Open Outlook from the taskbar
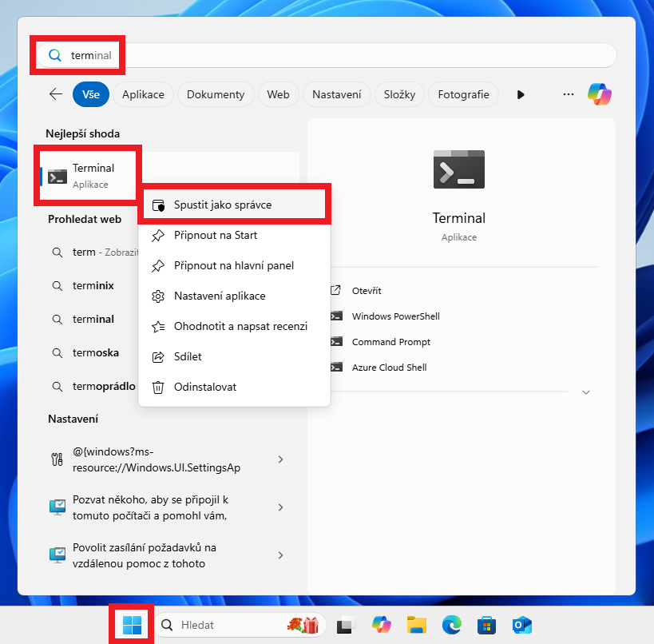Screen dimensions: 654x644 (x=522, y=625)
